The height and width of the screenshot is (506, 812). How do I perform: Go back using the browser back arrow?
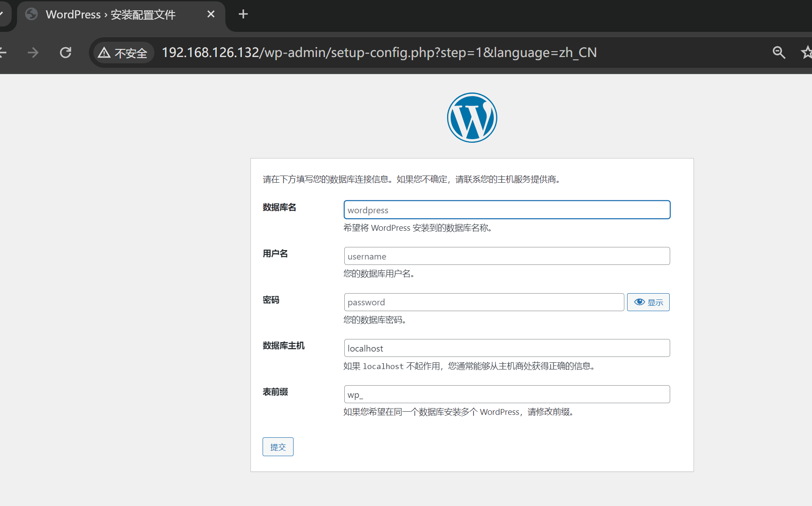(x=3, y=53)
